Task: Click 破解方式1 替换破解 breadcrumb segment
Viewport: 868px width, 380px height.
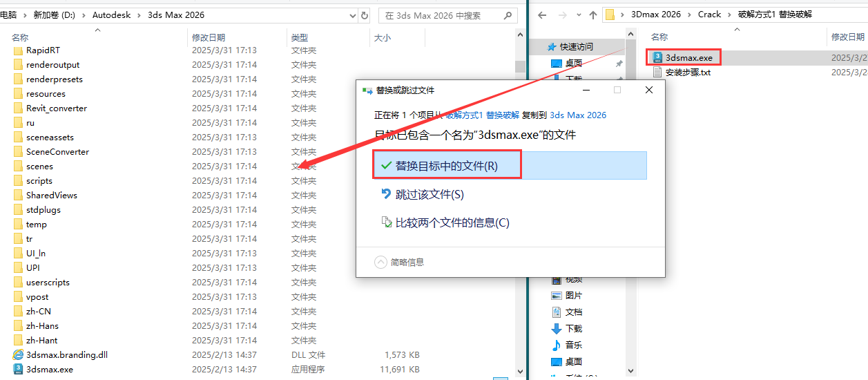Action: (775, 14)
